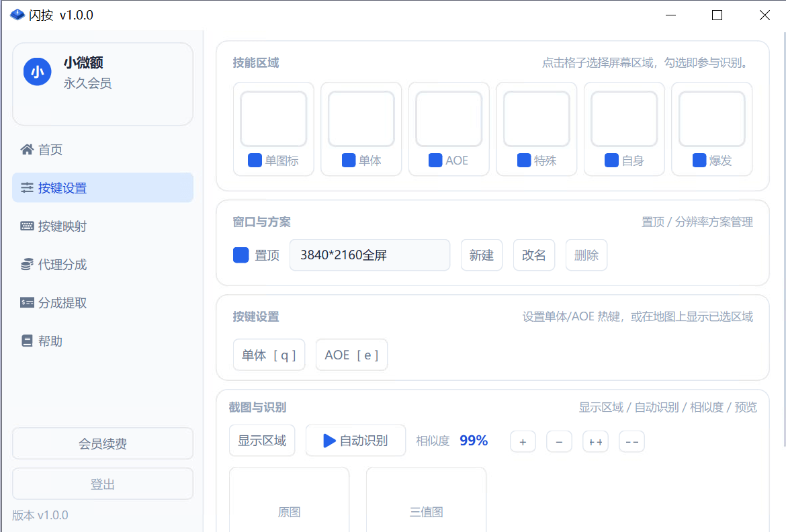
Task: Toggle the AOE recognition checkbox
Action: (x=435, y=160)
